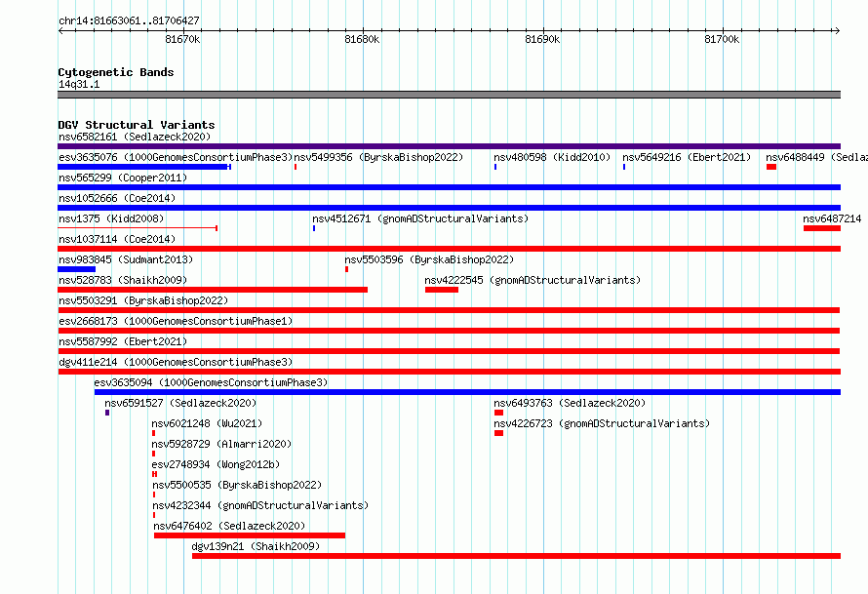
Task: Click the nsv6487214 variant label
Action: 832,218
